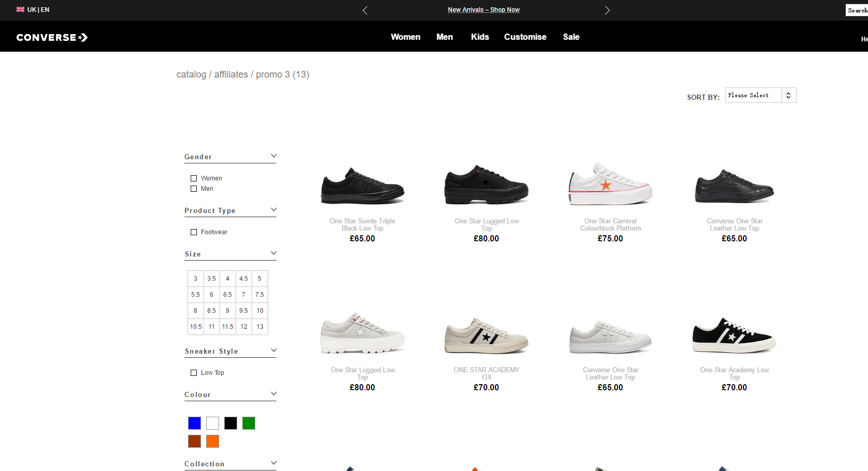The width and height of the screenshot is (868, 471).
Task: Filter by brown colour swatch
Action: point(194,441)
